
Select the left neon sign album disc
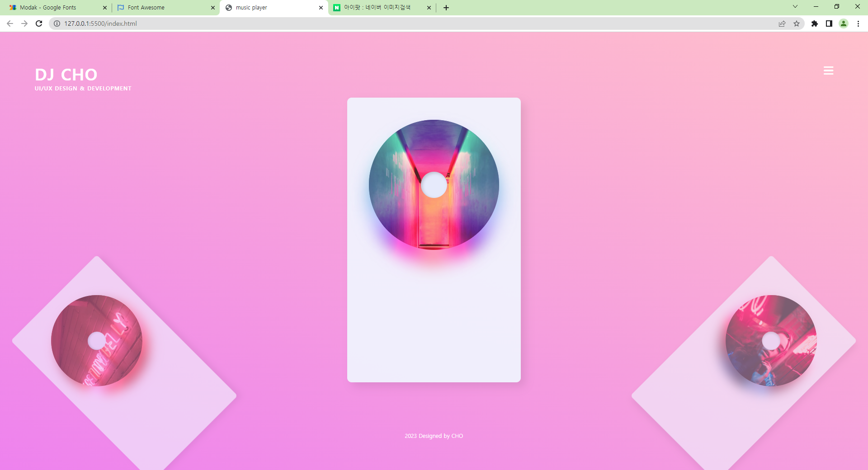pyautogui.click(x=97, y=341)
